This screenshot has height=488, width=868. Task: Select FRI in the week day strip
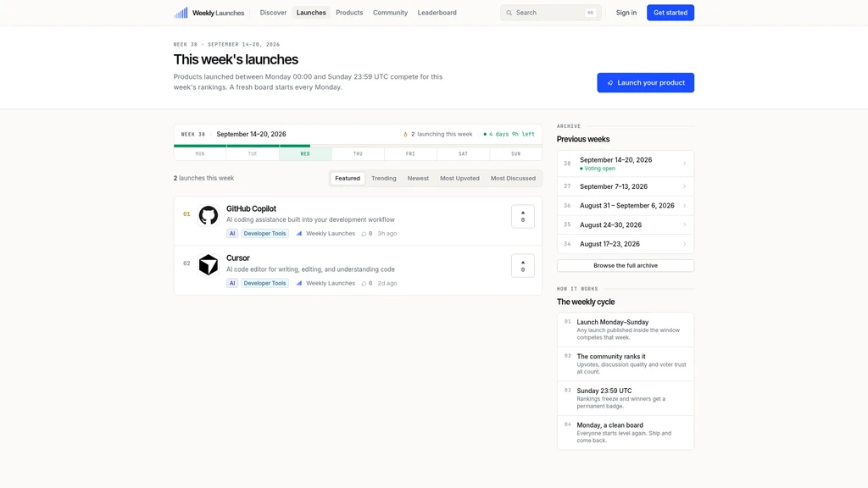click(x=410, y=154)
